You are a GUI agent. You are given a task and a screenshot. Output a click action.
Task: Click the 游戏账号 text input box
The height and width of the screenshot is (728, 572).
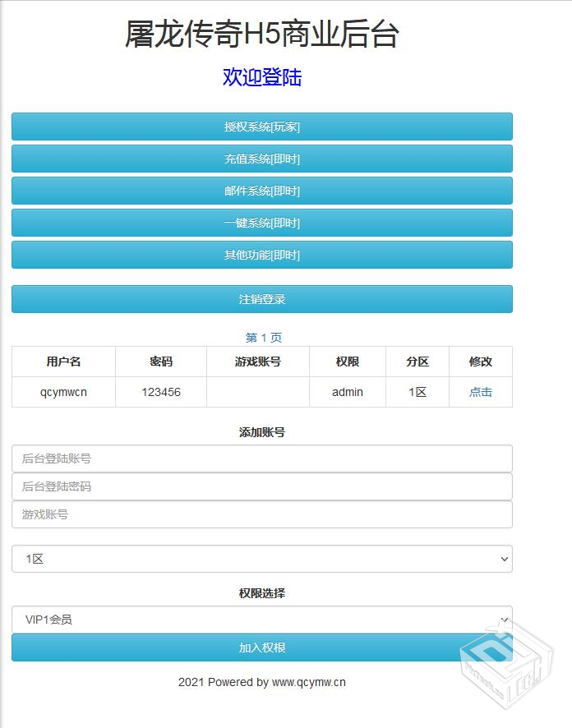point(261,514)
